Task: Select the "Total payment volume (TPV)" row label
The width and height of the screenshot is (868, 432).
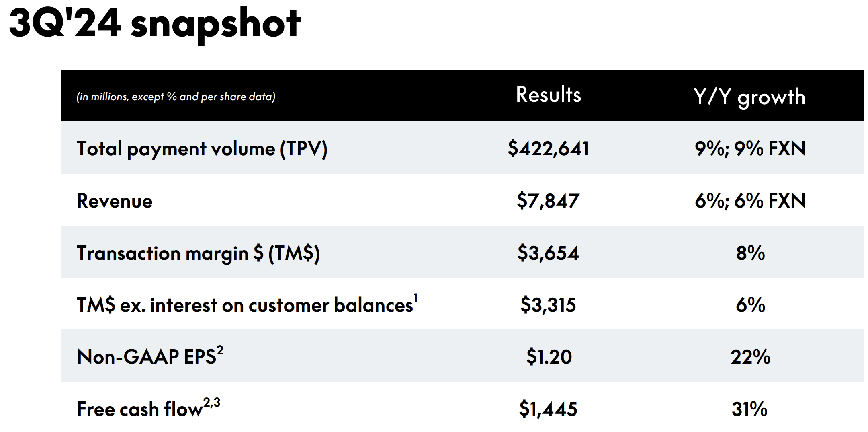Action: [x=202, y=149]
